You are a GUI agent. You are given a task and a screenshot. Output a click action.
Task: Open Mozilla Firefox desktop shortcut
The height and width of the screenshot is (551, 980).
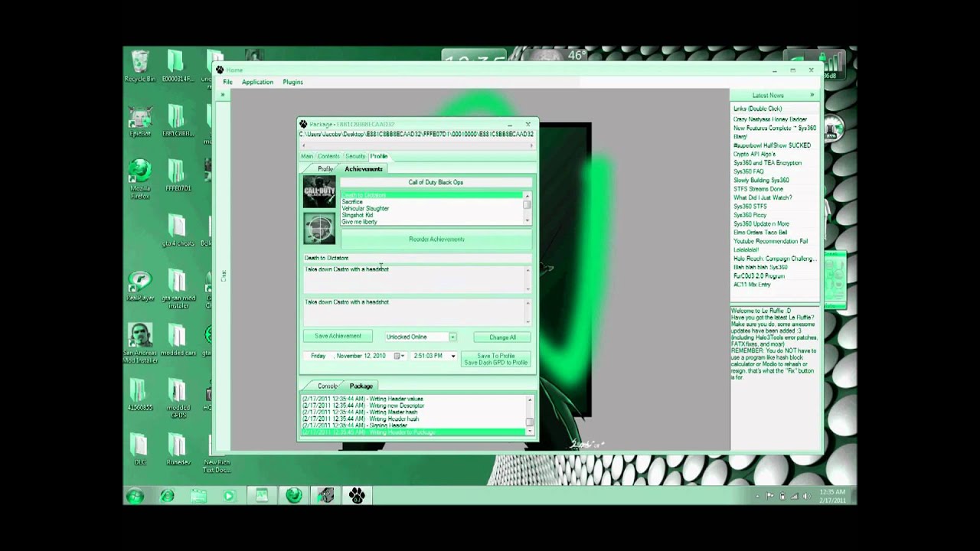point(140,180)
